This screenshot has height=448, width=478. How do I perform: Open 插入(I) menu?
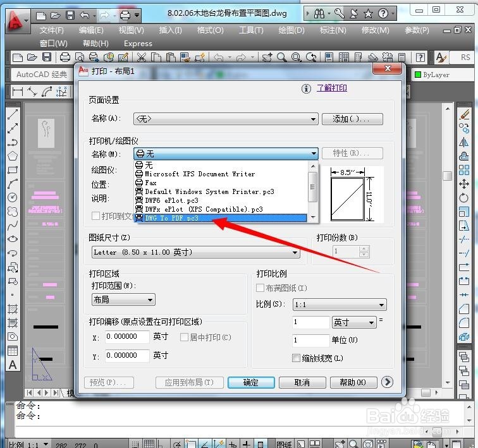coord(170,30)
